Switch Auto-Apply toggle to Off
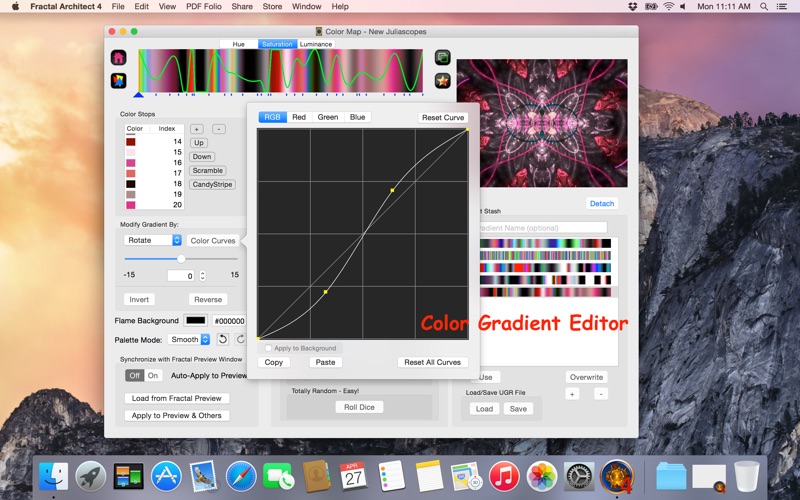800x500 pixels. tap(135, 376)
